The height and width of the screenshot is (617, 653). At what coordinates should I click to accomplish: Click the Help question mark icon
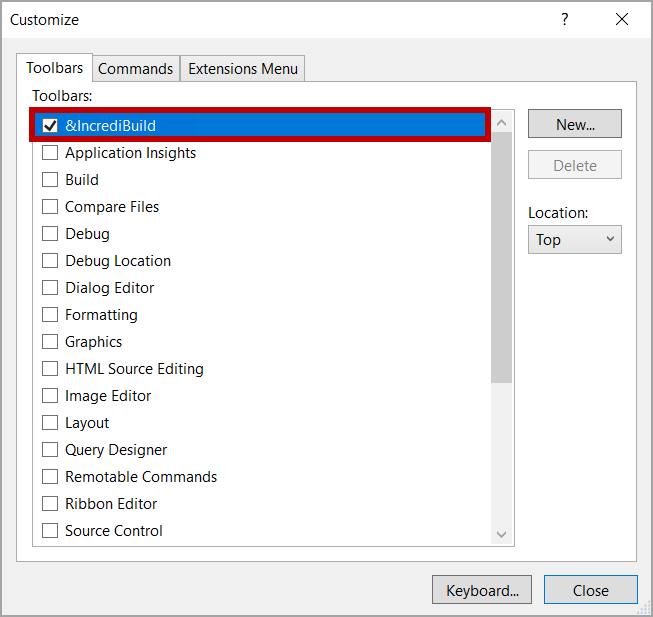point(565,20)
